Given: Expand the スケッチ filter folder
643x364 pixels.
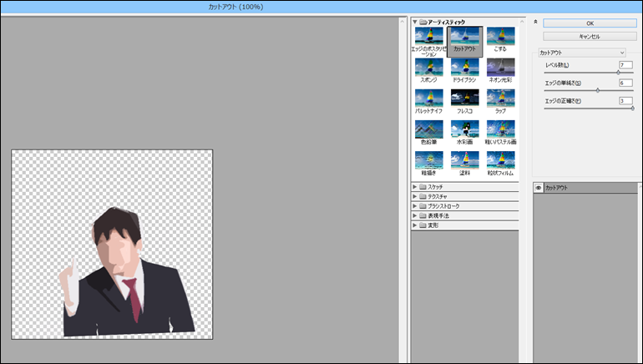Looking at the screenshot, I should pos(415,186).
